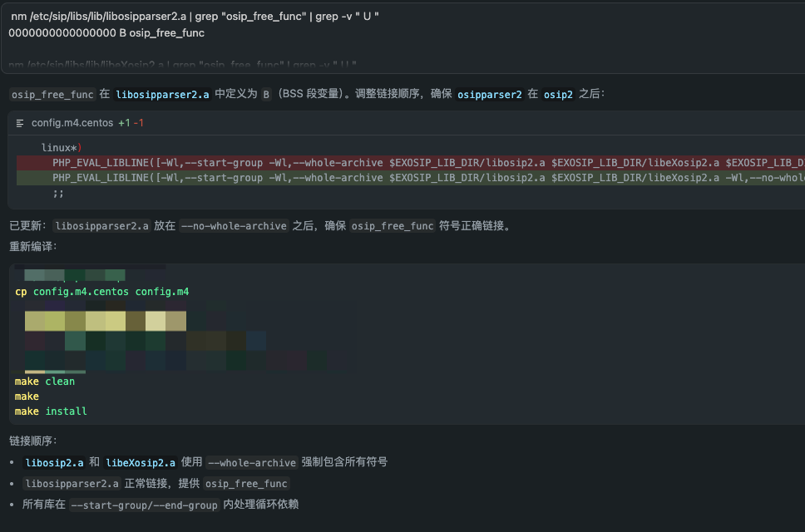Click the 'make install' command line
The height and width of the screenshot is (532, 805).
[x=51, y=411]
